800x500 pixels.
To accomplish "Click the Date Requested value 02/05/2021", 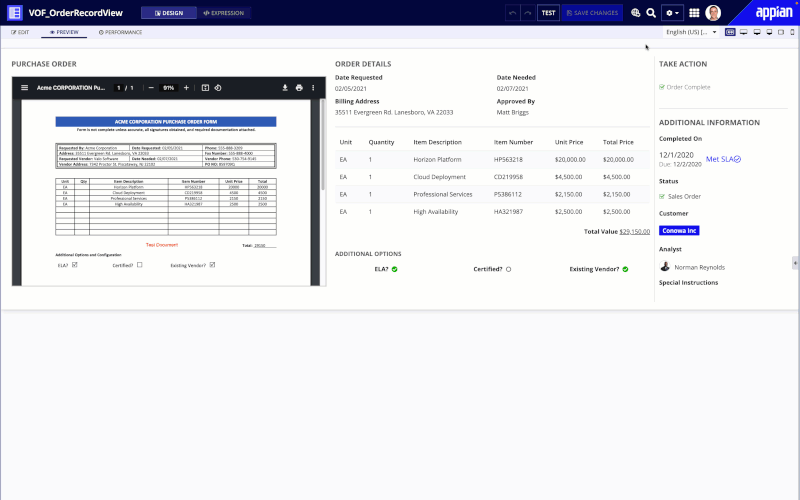I will tap(351, 89).
